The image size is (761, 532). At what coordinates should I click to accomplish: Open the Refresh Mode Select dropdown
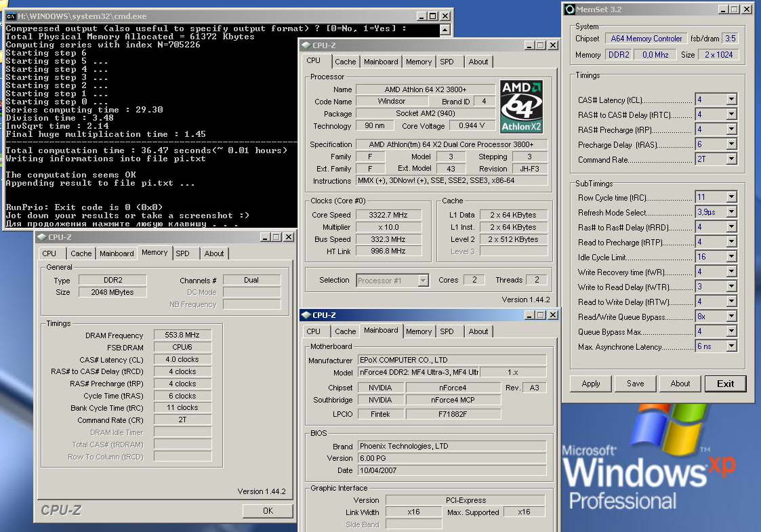(731, 212)
